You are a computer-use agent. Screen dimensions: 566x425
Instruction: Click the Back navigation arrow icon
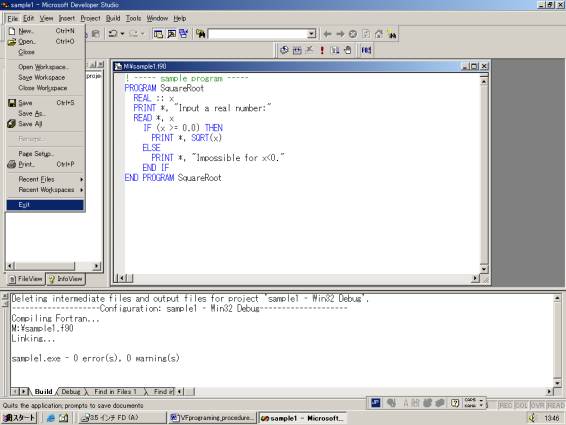point(327,34)
